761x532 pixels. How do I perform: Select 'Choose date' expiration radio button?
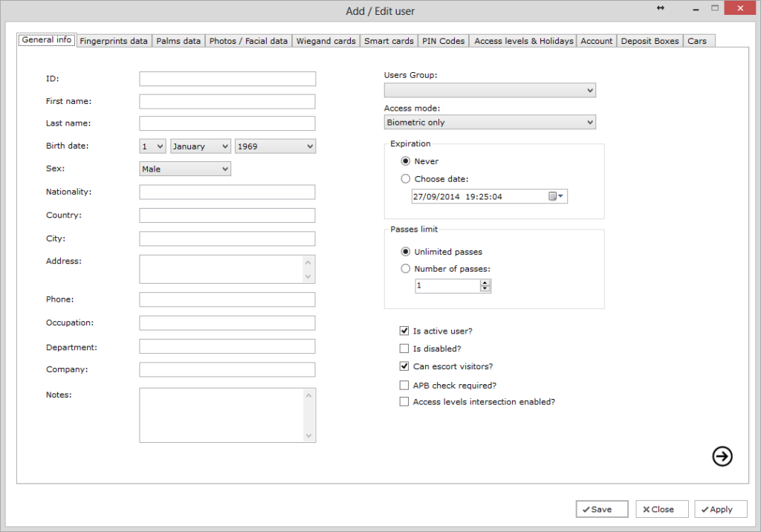(x=405, y=178)
